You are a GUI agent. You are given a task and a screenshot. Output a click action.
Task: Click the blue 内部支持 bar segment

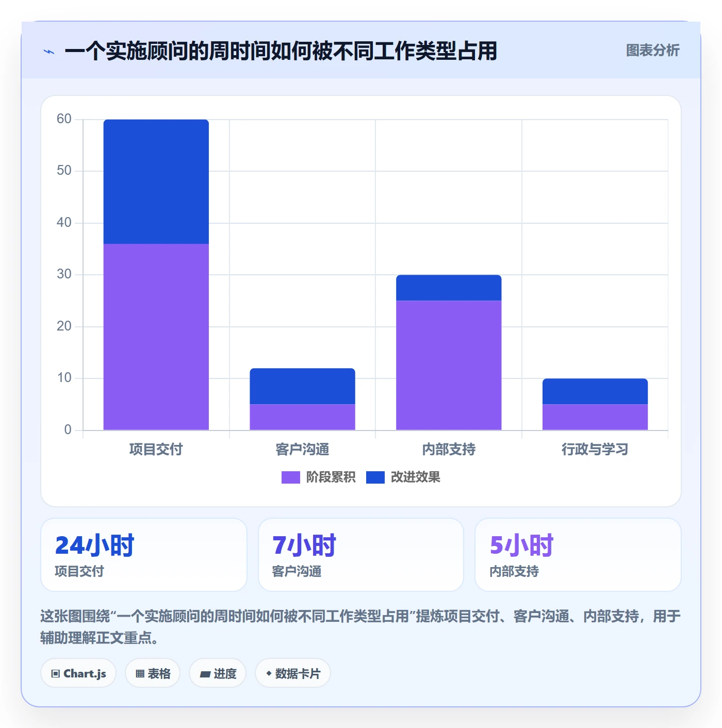pyautogui.click(x=449, y=288)
